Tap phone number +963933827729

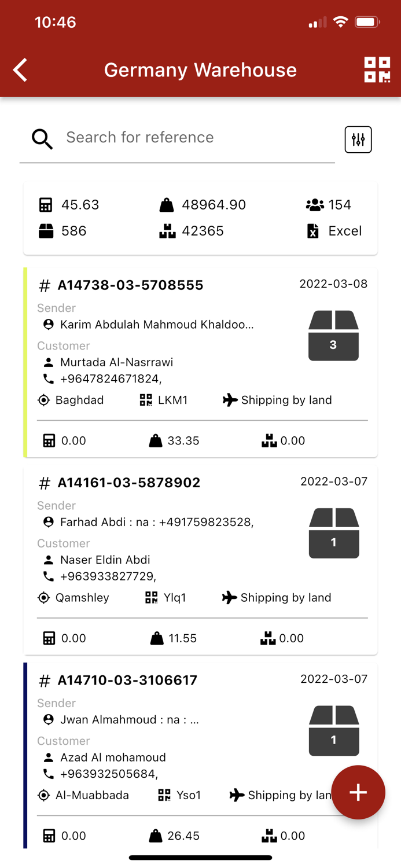[x=108, y=577]
